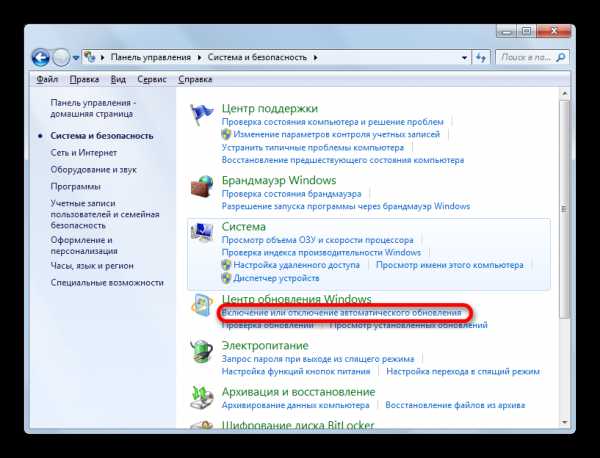Open Программы category in sidebar

tap(75, 186)
